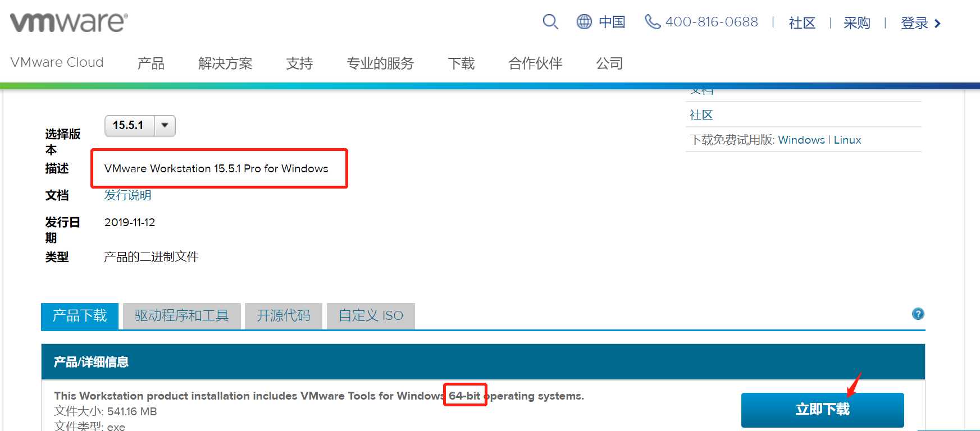This screenshot has width=980, height=431.
Task: Expand the 15.5.1 version dropdown arrow
Action: (x=165, y=125)
